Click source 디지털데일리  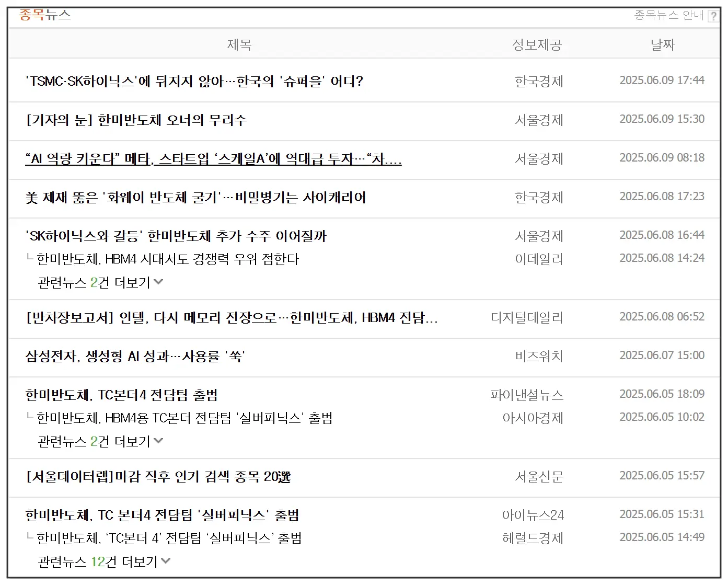tap(527, 318)
